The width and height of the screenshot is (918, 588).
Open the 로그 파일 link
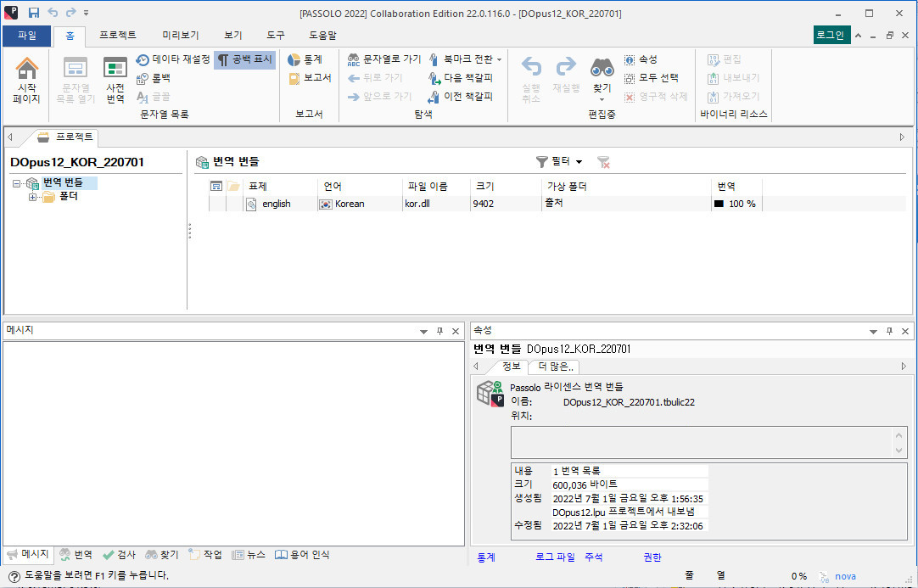click(555, 557)
